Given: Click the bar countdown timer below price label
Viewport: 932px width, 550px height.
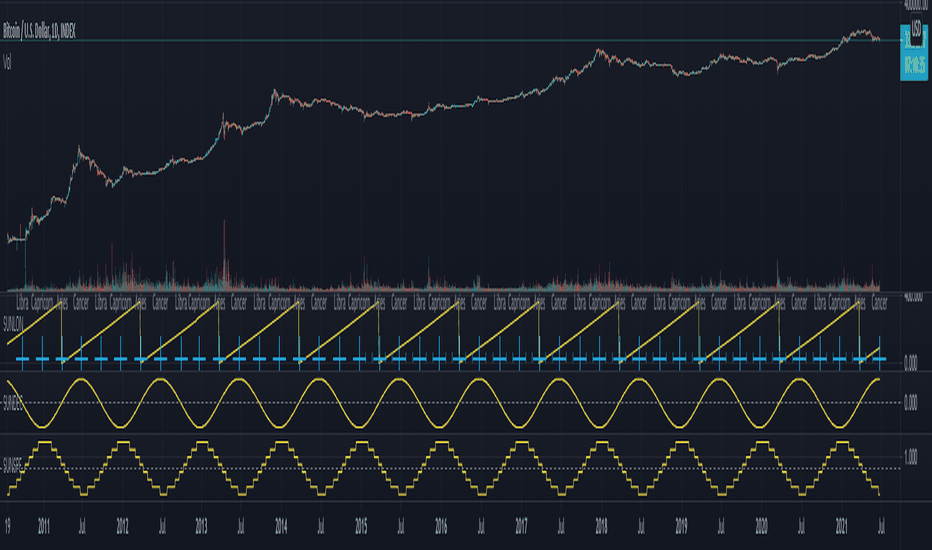Looking at the screenshot, I should click(914, 64).
